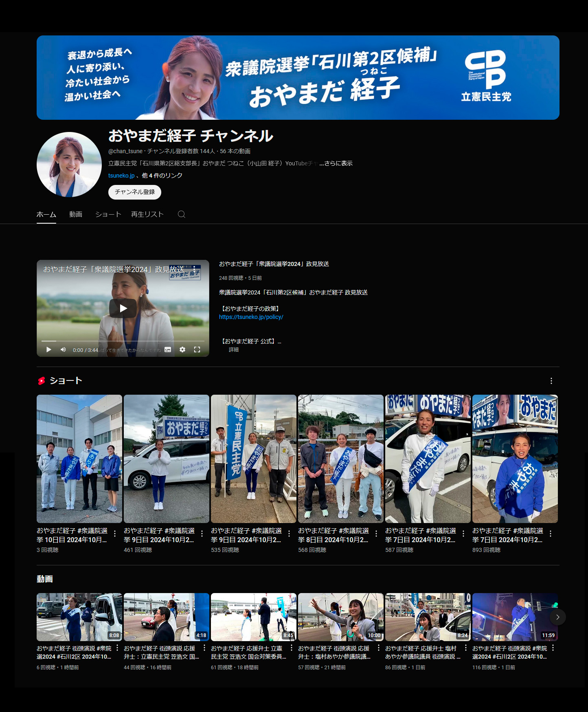Open the 10:00 video thumbnail
588x712 pixels.
[341, 617]
